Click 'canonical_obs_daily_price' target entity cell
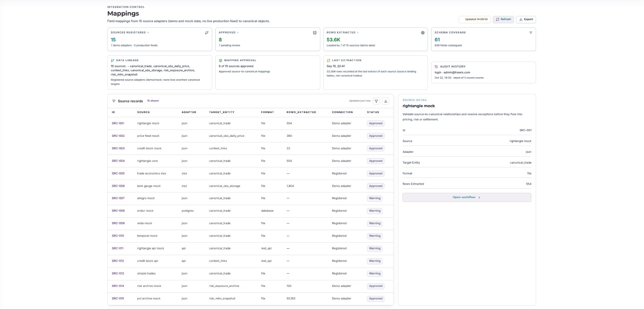 (227, 136)
